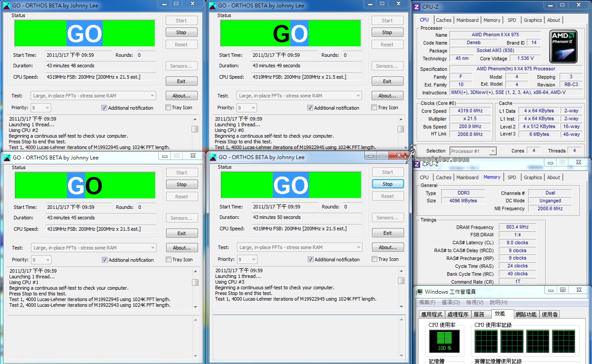
Task: Click Exit in the CPU #2 ORTHOS window
Action: pyautogui.click(x=181, y=81)
